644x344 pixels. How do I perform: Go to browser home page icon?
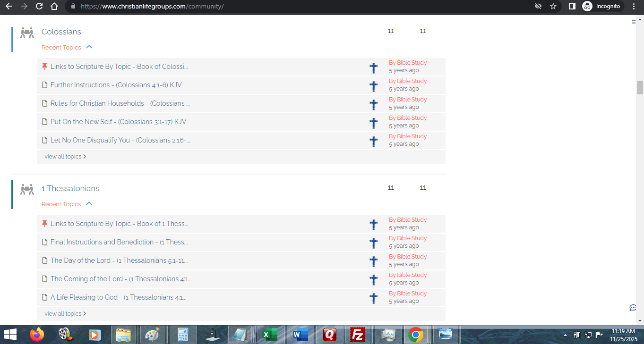(54, 7)
